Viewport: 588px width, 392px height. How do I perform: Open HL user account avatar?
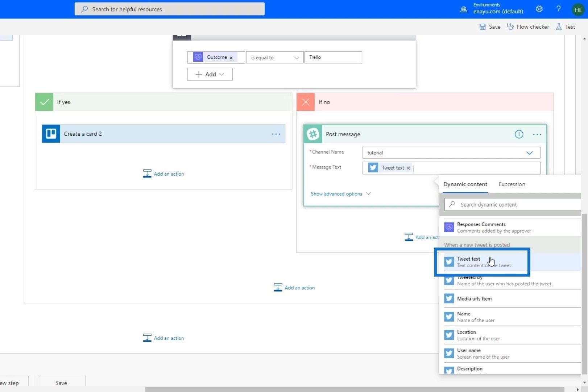(x=578, y=9)
